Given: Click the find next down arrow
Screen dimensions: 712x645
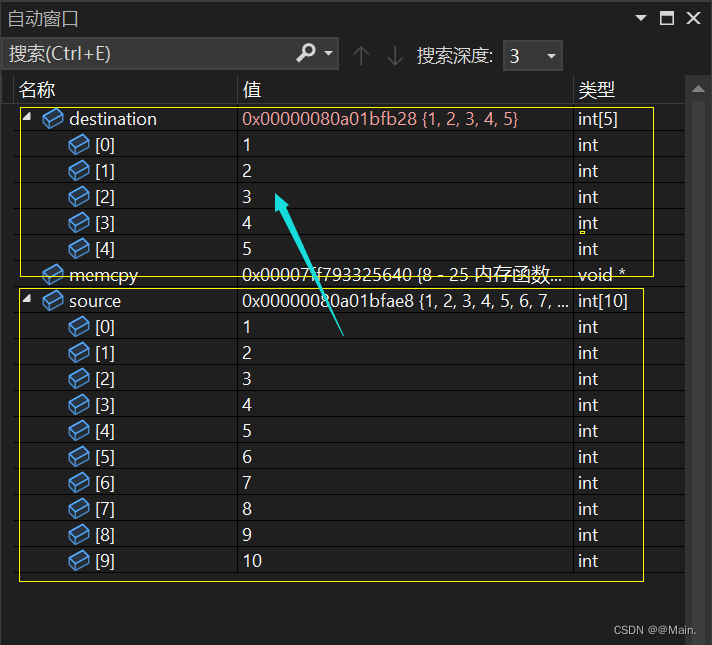Looking at the screenshot, I should point(395,55).
